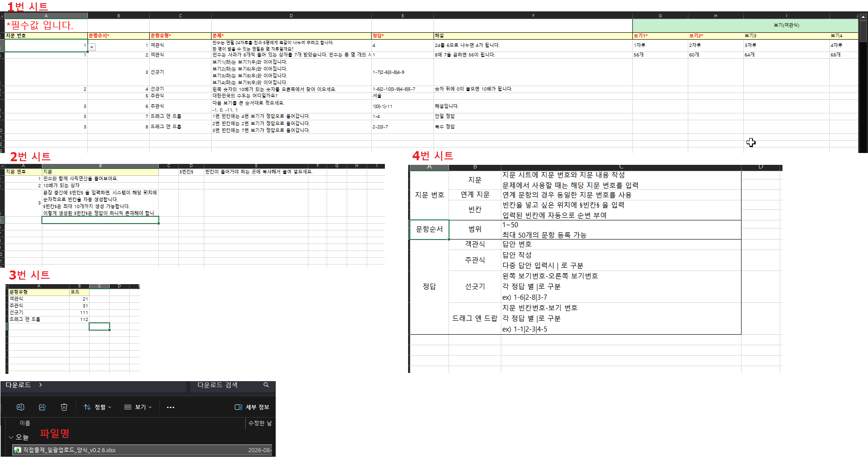Click the 이름 column header in File Explorer
The width and height of the screenshot is (868, 459).
25,423
